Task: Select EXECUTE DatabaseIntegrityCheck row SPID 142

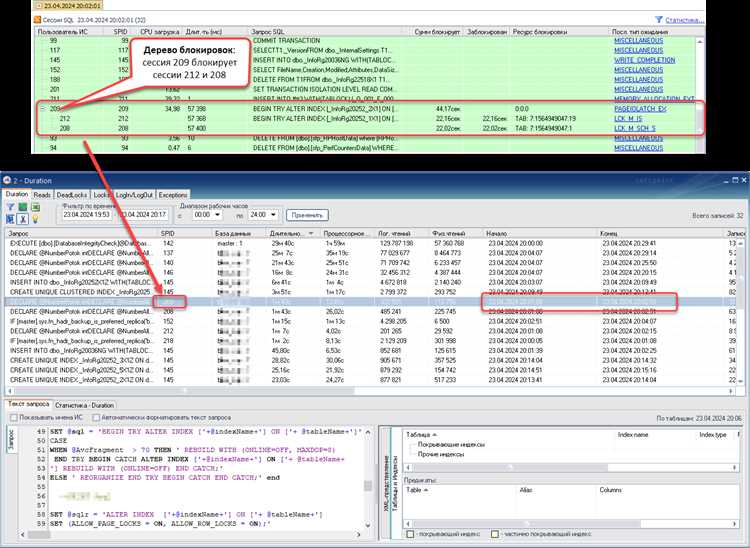Action: pyautogui.click(x=369, y=243)
